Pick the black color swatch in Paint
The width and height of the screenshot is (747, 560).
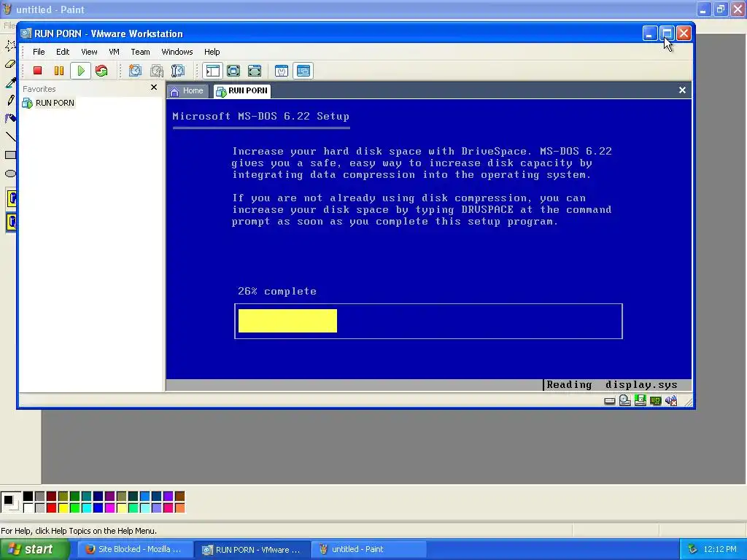coord(28,497)
